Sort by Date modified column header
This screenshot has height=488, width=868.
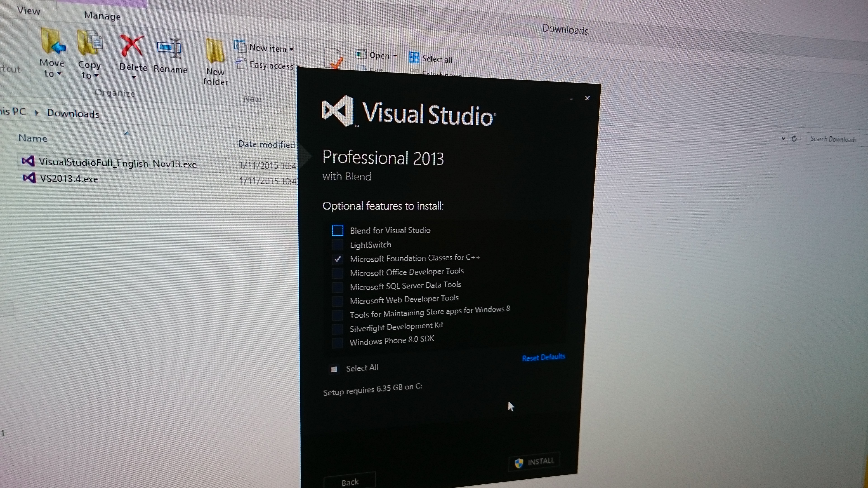(267, 145)
